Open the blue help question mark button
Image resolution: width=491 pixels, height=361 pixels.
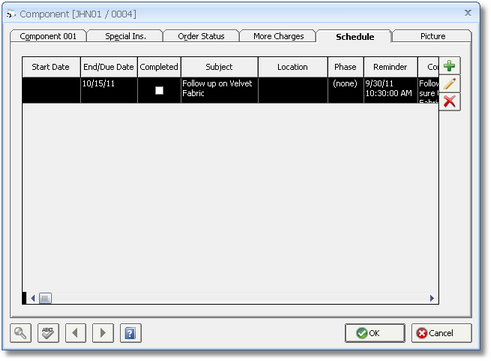pyautogui.click(x=131, y=333)
